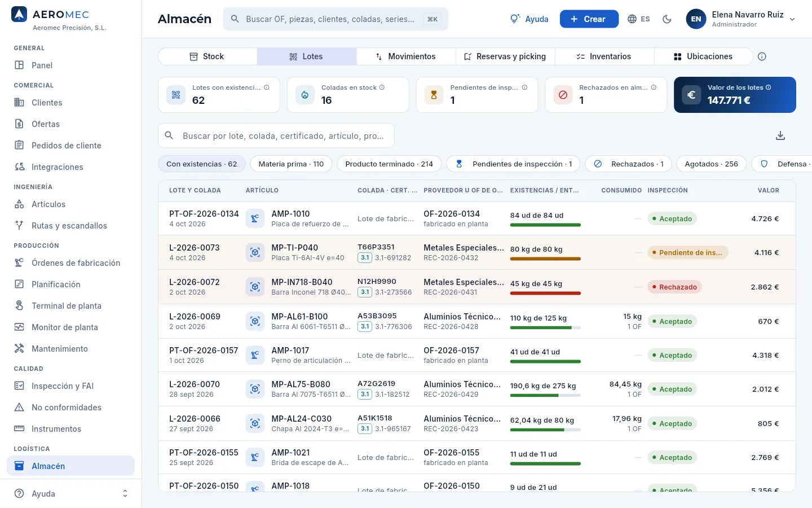Open the ES language selector
812x508 pixels.
(x=639, y=19)
